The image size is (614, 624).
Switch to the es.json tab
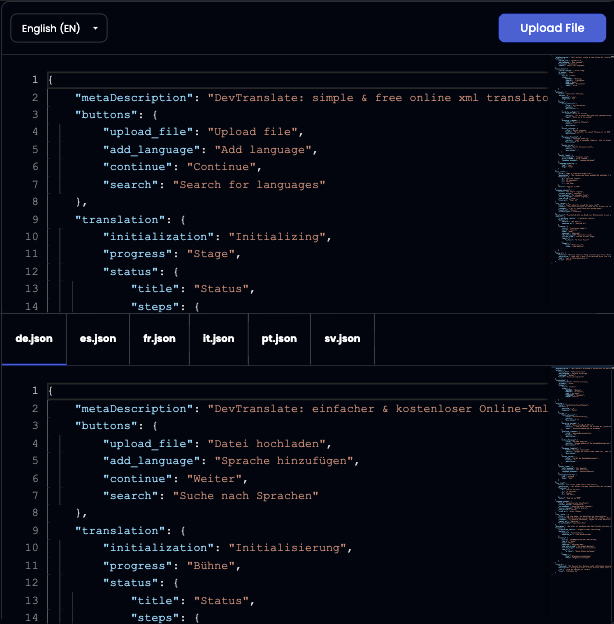point(98,339)
